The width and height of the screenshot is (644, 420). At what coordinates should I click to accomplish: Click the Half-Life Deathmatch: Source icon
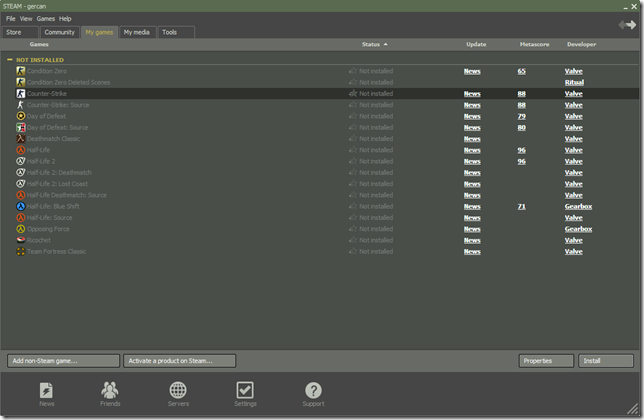(21, 195)
